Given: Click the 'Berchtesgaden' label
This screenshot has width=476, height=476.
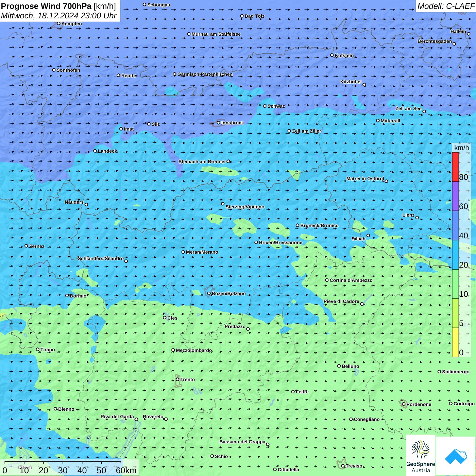Looking at the screenshot, I should click(x=435, y=41).
